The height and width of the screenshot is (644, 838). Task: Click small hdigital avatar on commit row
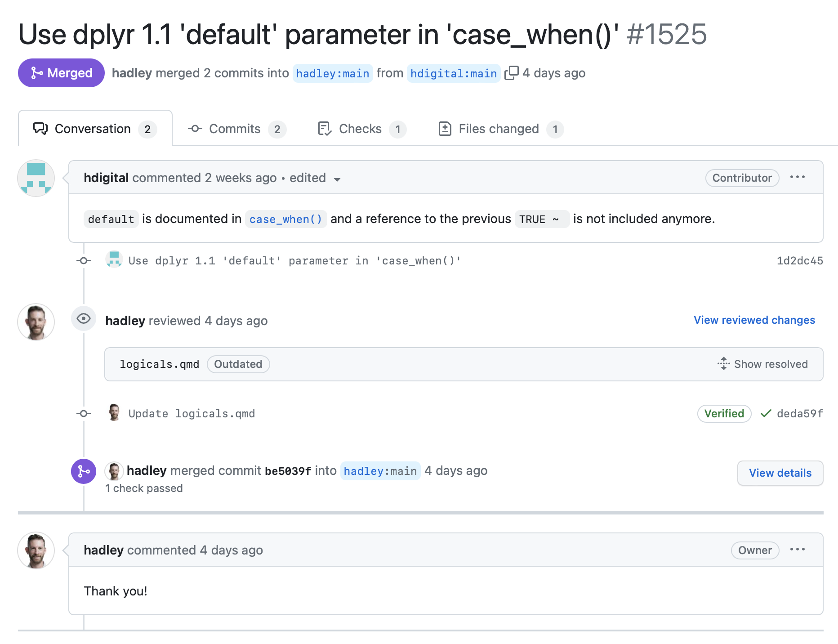[x=114, y=259]
